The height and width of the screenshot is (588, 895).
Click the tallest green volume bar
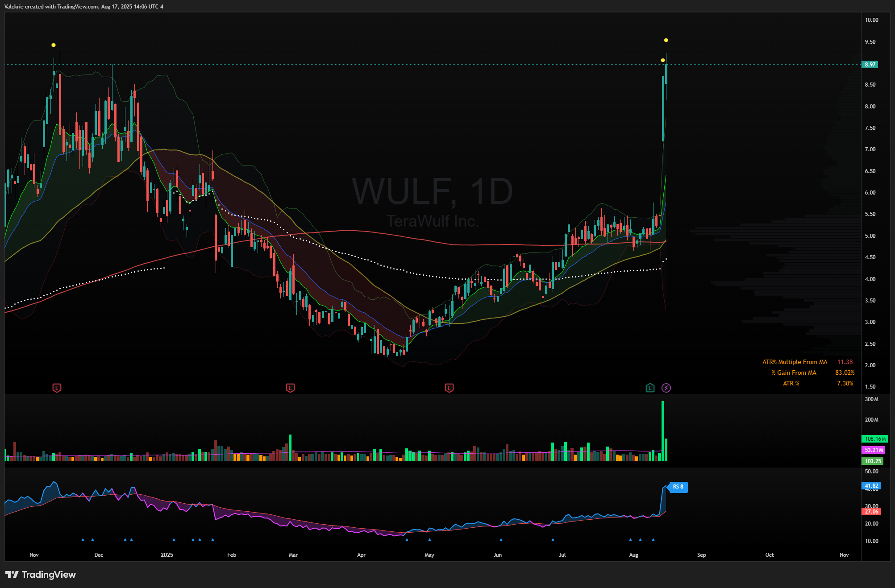663,431
